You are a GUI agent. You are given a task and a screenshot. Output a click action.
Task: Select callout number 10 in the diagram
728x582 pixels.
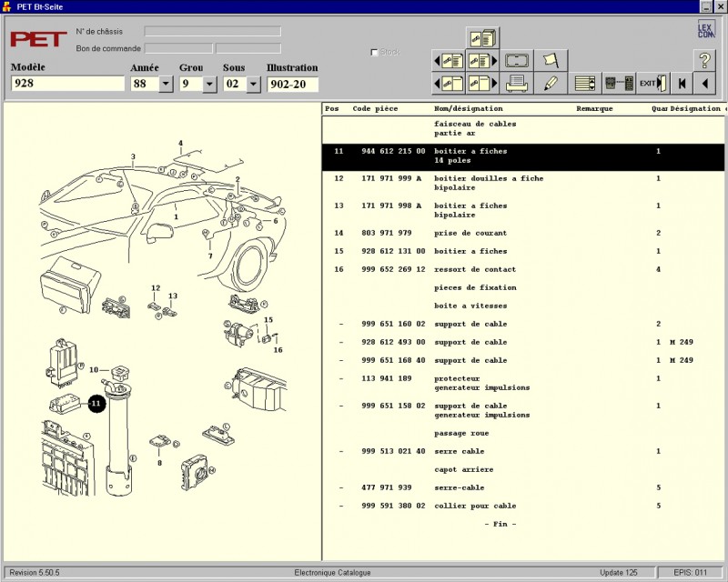94,370
